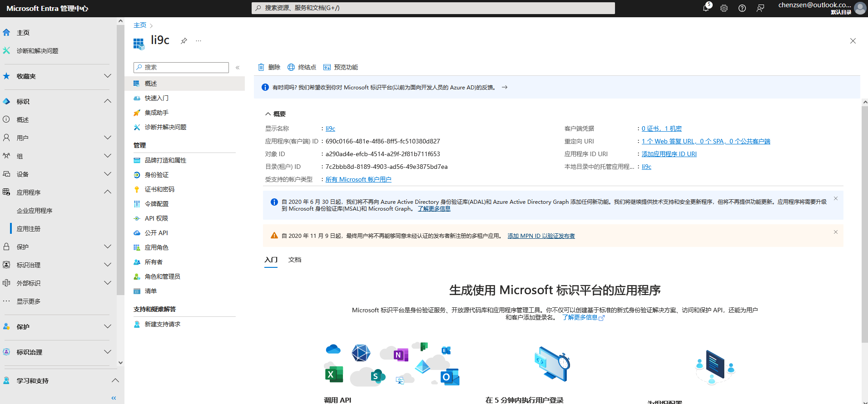The width and height of the screenshot is (868, 404).
Task: Expand 用户 section chevron
Action: click(x=108, y=138)
